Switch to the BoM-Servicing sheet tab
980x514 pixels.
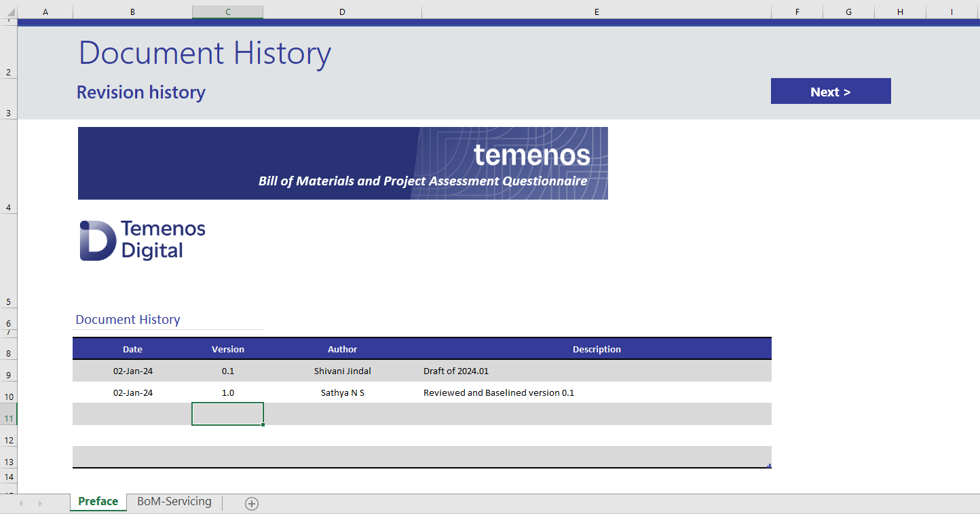174,502
